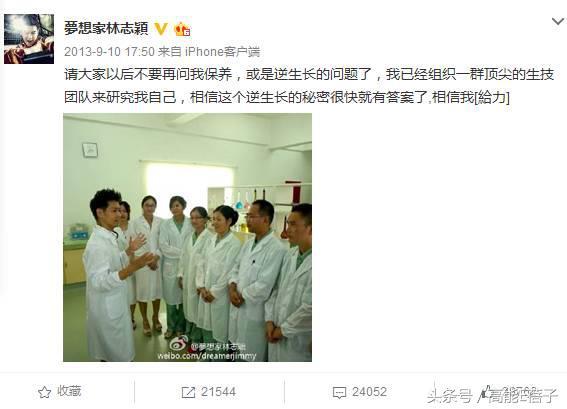Enlarge the lab coat group photo

pos(187,237)
